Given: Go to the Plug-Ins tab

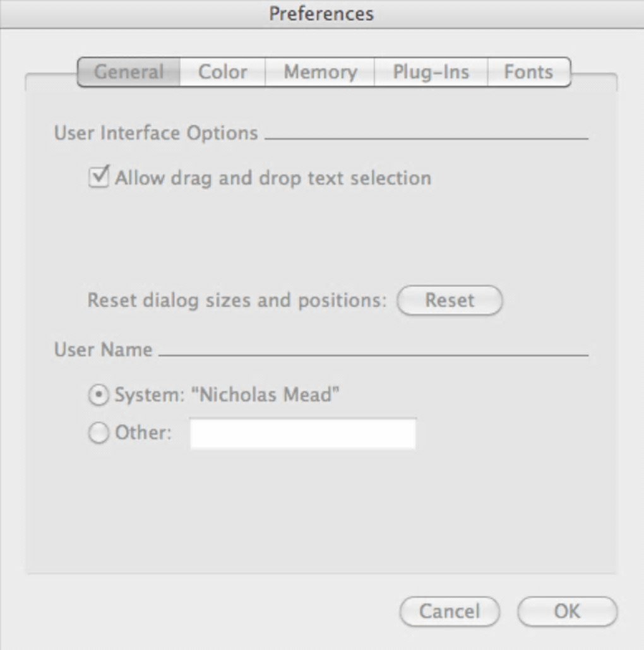Looking at the screenshot, I should [431, 72].
